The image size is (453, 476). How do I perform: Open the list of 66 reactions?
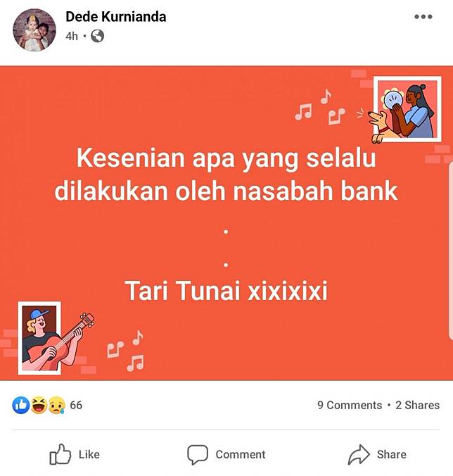(x=76, y=406)
